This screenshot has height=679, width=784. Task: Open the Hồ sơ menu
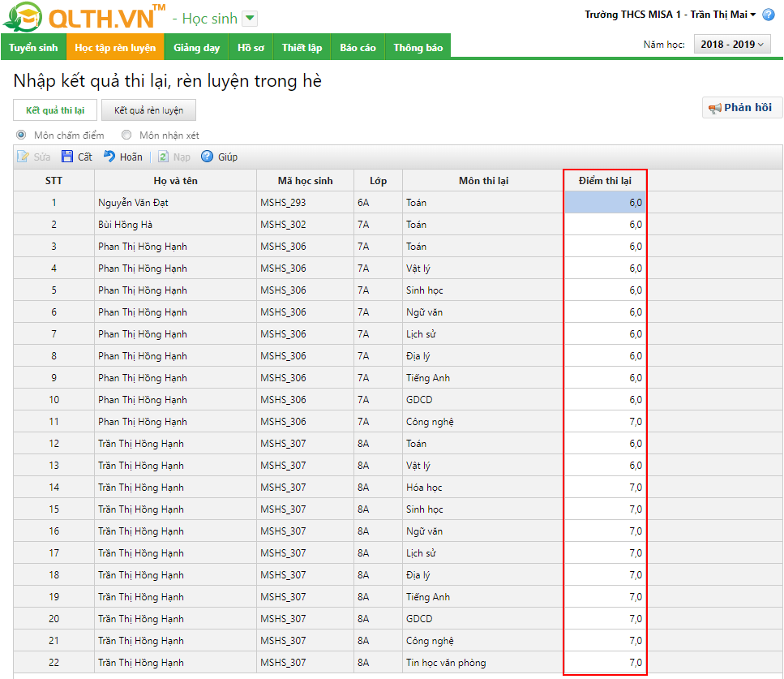pyautogui.click(x=251, y=47)
